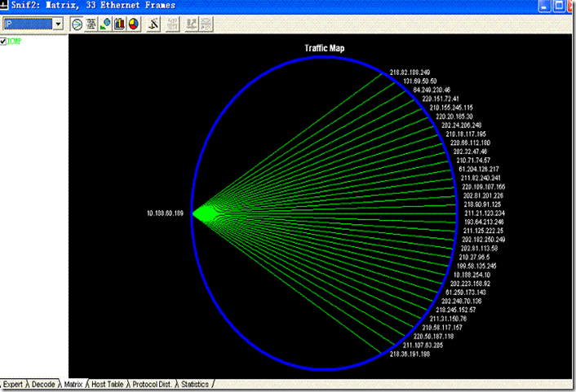Click the define filter toolbar icon
Screen dimensions: 576x392
point(153,24)
